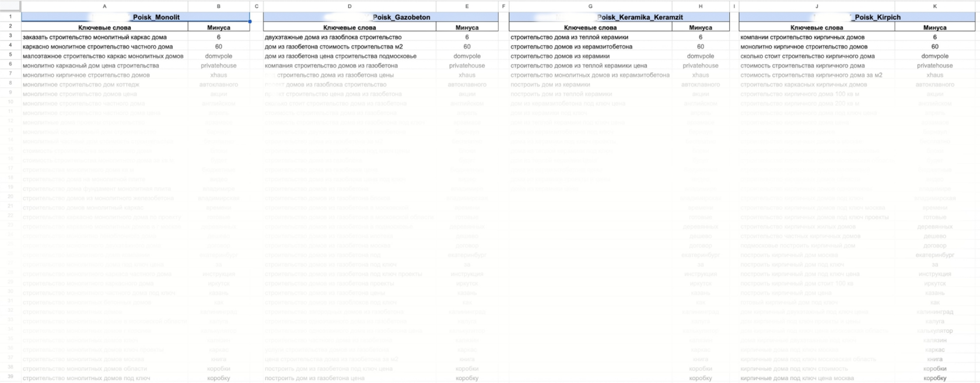
Task: Select cell 'дом из газобетона стоимость строительства м2'
Action: click(349, 46)
